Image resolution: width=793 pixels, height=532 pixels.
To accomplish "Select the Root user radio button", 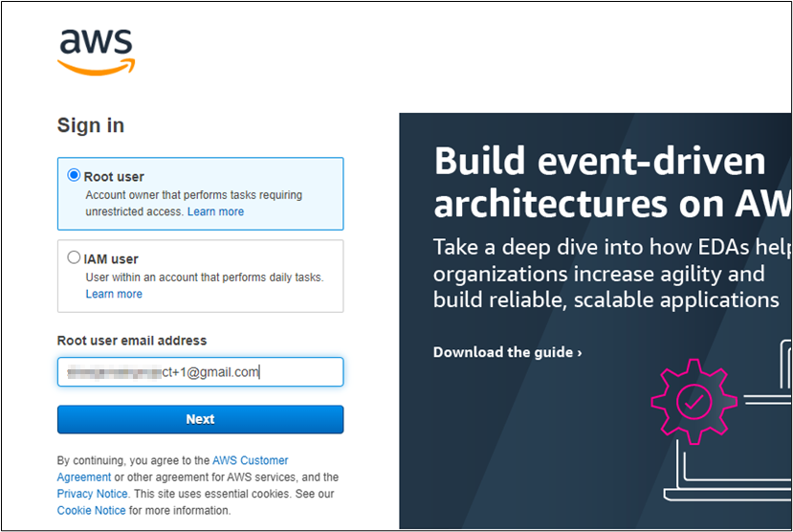I will (x=74, y=176).
